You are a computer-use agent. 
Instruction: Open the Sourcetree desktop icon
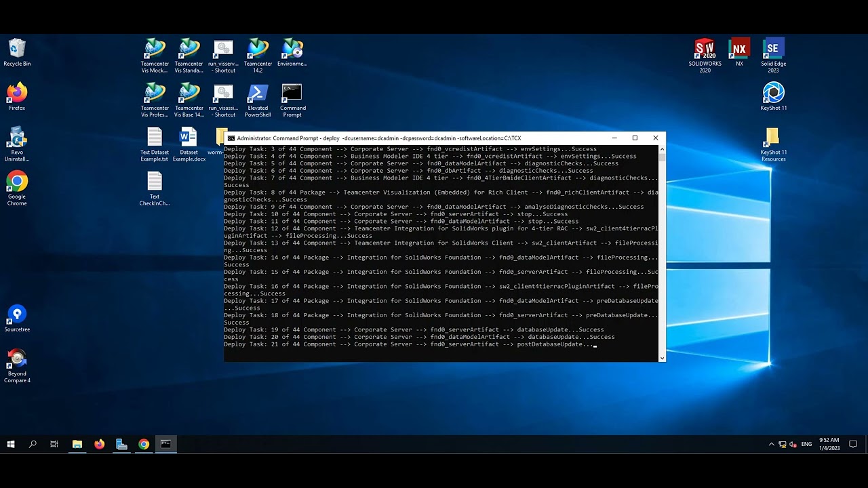tap(17, 319)
